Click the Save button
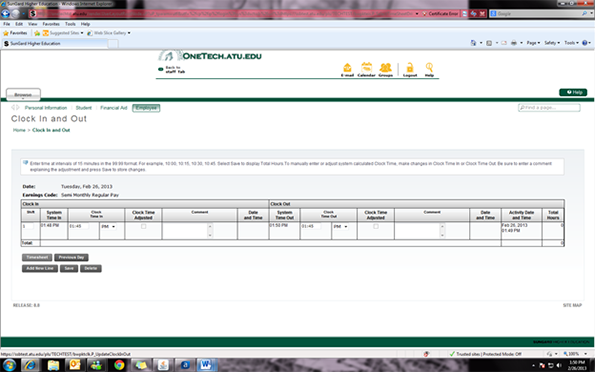The height and width of the screenshot is (372, 595). tap(69, 268)
